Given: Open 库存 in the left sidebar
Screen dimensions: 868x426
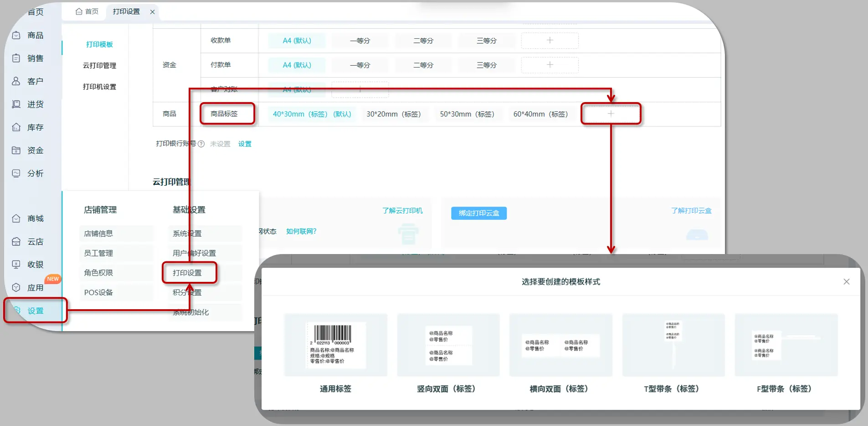Looking at the screenshot, I should click(28, 127).
